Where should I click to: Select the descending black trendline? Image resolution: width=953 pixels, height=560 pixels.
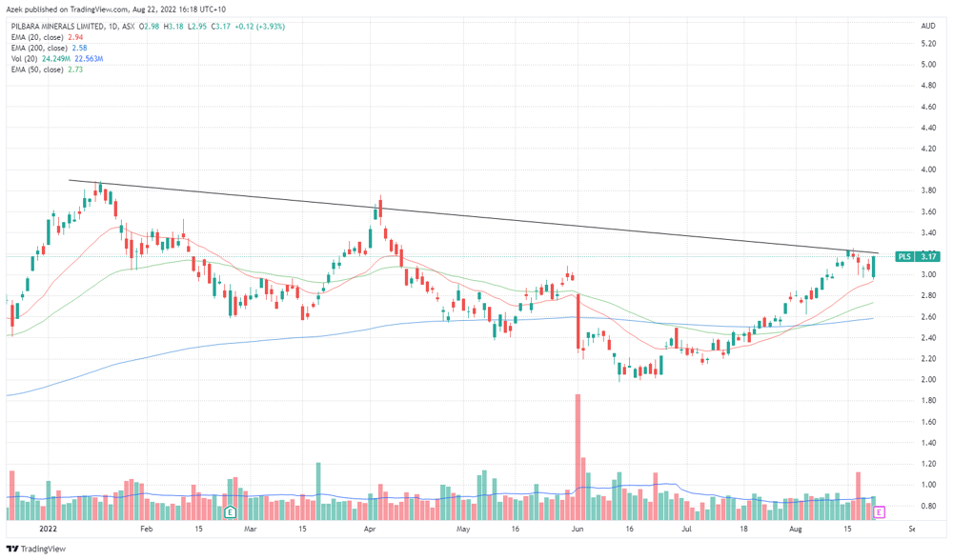click(474, 216)
